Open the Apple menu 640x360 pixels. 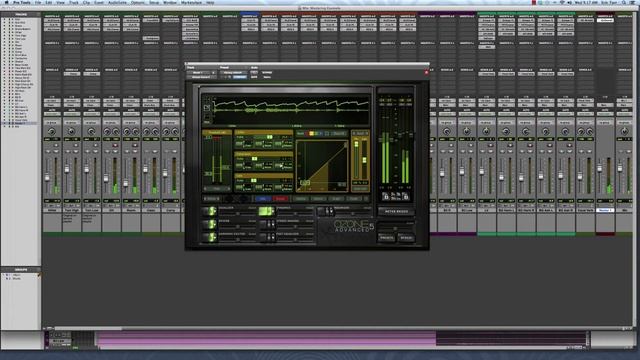point(6,2)
